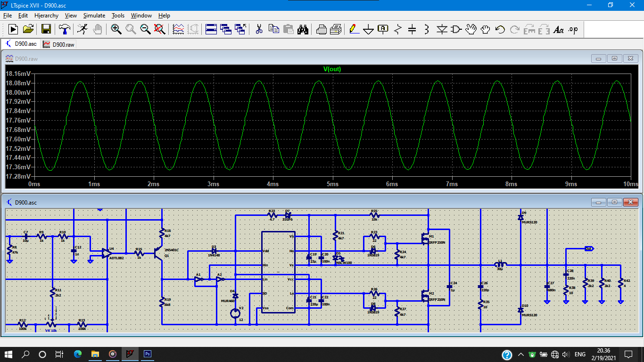This screenshot has width=644, height=362.
Task: Click the Close All Windows toolbar icon
Action: tap(240, 29)
